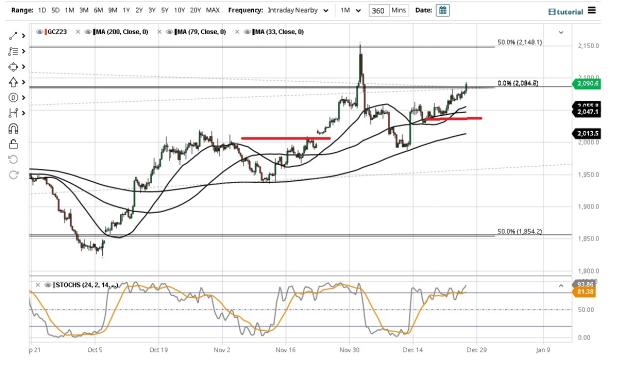Expand arrow marker tool options
The height and width of the screenshot is (365, 625).
click(24, 82)
